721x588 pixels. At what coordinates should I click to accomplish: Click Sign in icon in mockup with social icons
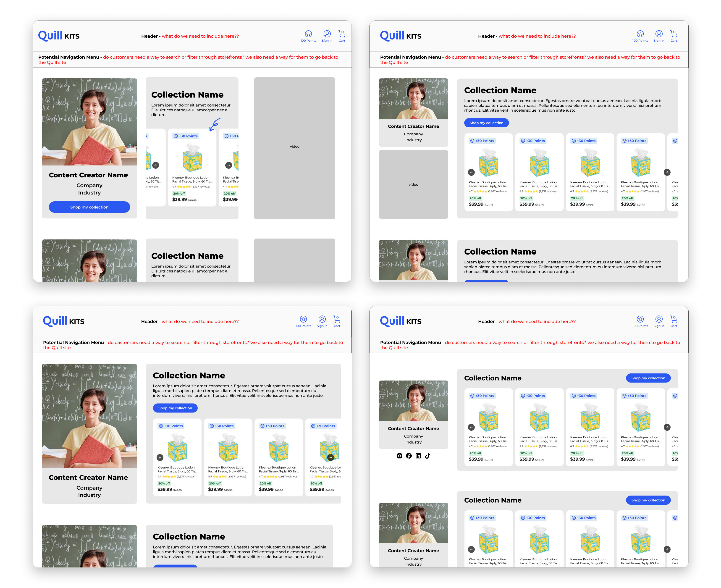pos(659,321)
